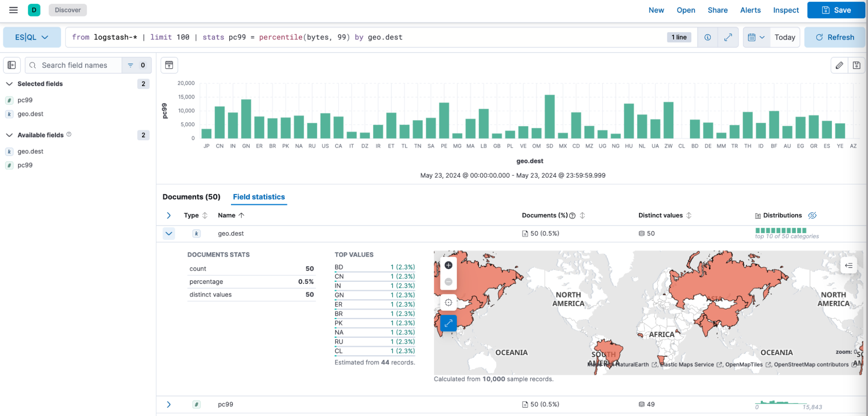
Task: Hide the chart panel above the table
Action: click(x=169, y=65)
